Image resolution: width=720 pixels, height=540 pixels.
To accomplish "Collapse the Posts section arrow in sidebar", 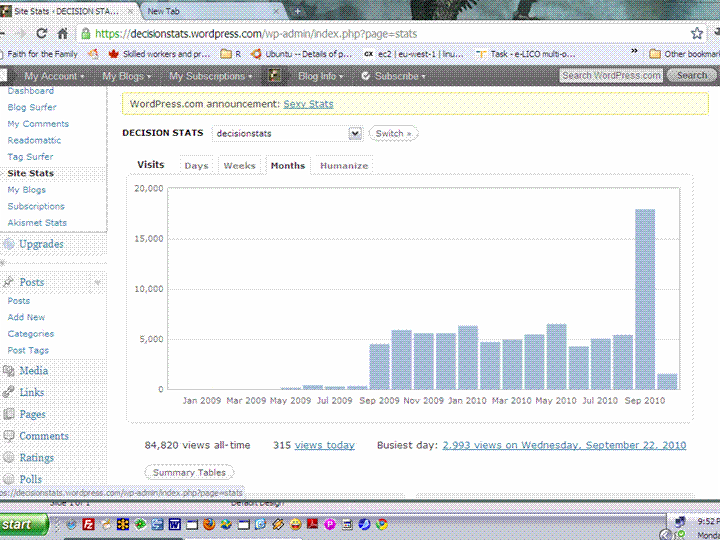I will pos(98,283).
